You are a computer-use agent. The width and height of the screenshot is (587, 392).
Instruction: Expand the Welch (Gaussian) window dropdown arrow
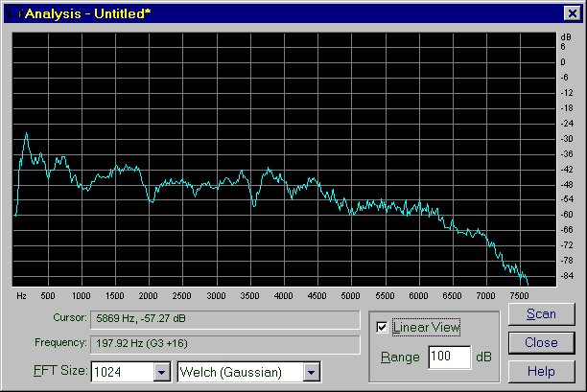click(x=311, y=371)
